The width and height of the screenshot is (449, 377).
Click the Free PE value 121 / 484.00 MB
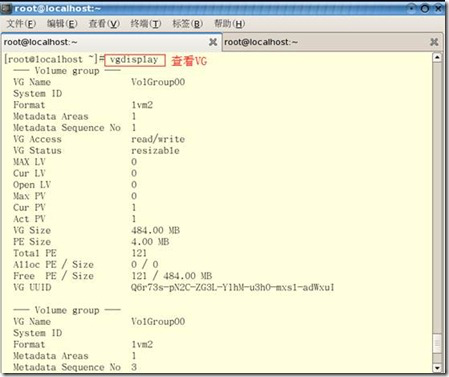[172, 276]
